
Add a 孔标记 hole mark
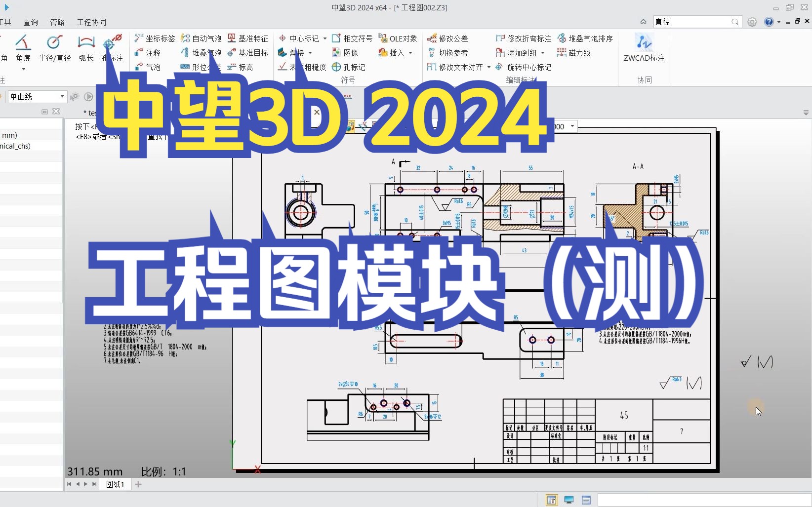(x=349, y=67)
